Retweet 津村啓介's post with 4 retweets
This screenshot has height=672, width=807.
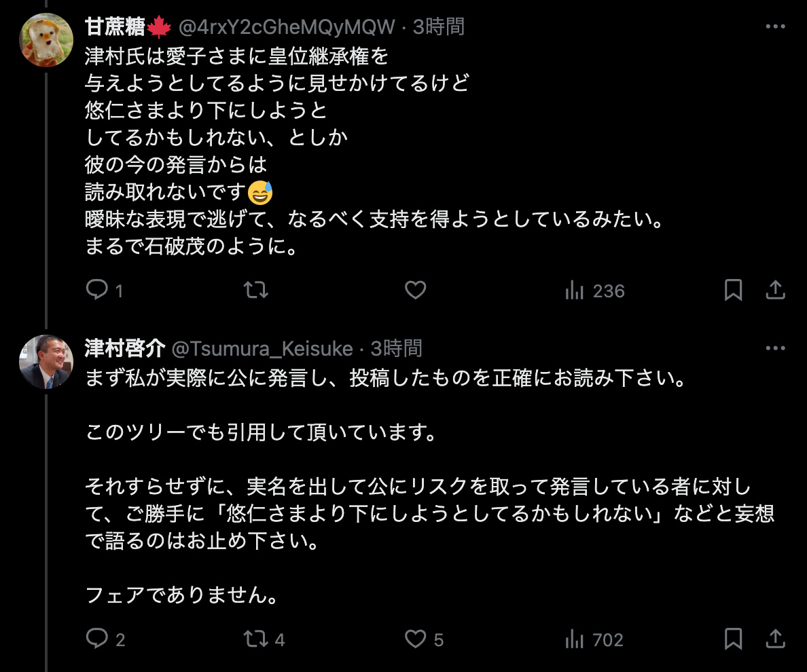coord(256,639)
